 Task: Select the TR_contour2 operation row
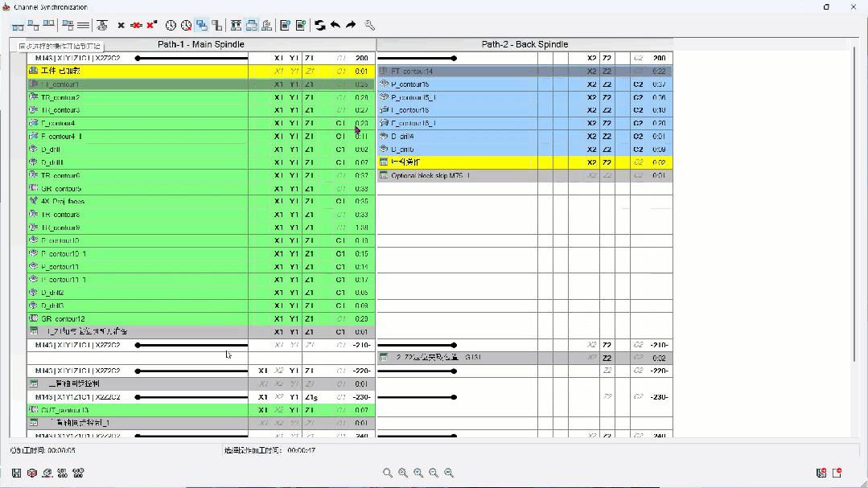point(201,97)
